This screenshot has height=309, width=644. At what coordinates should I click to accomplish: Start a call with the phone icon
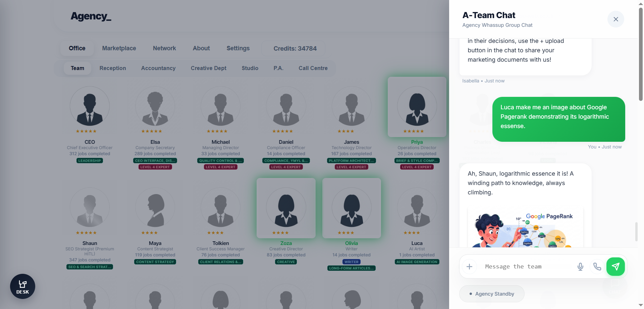pyautogui.click(x=597, y=266)
